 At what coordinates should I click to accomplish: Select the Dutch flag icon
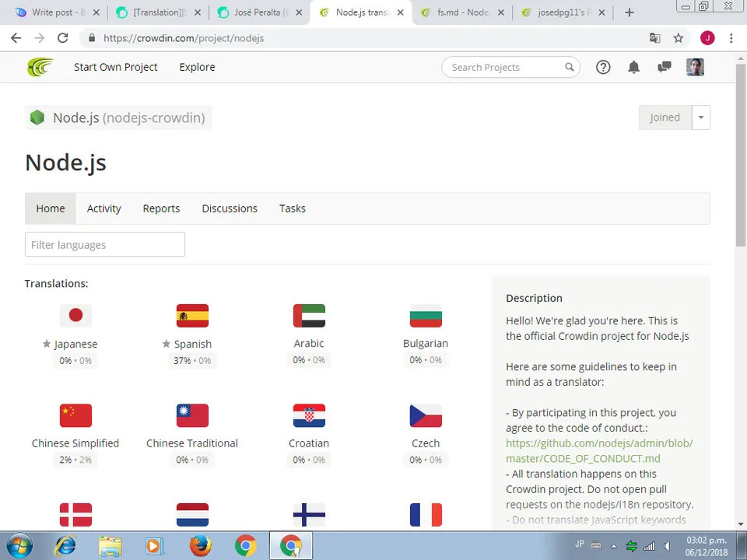coord(192,515)
